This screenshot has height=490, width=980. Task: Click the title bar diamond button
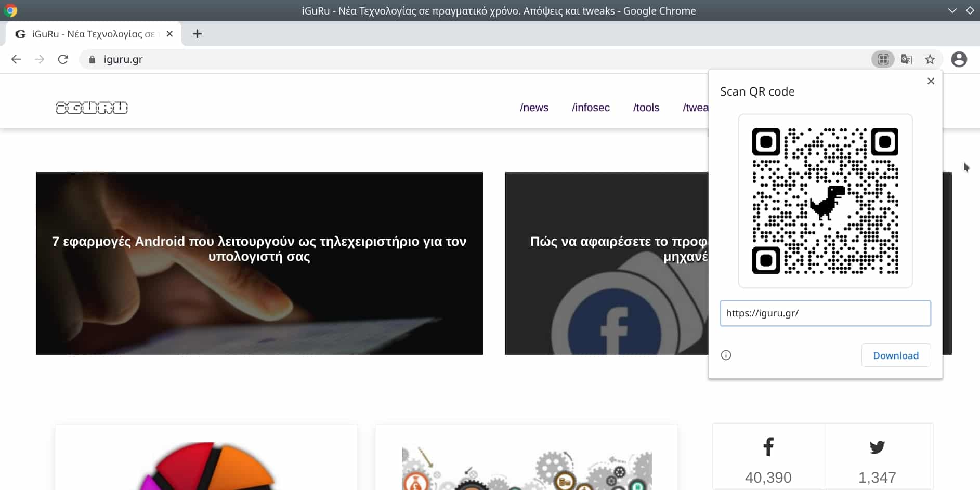(x=970, y=10)
